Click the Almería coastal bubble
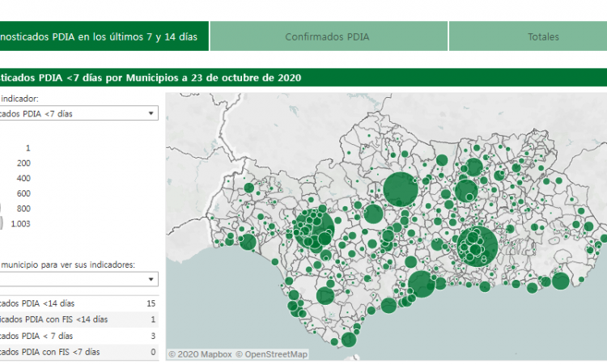This screenshot has height=364, width=607. 560,281
